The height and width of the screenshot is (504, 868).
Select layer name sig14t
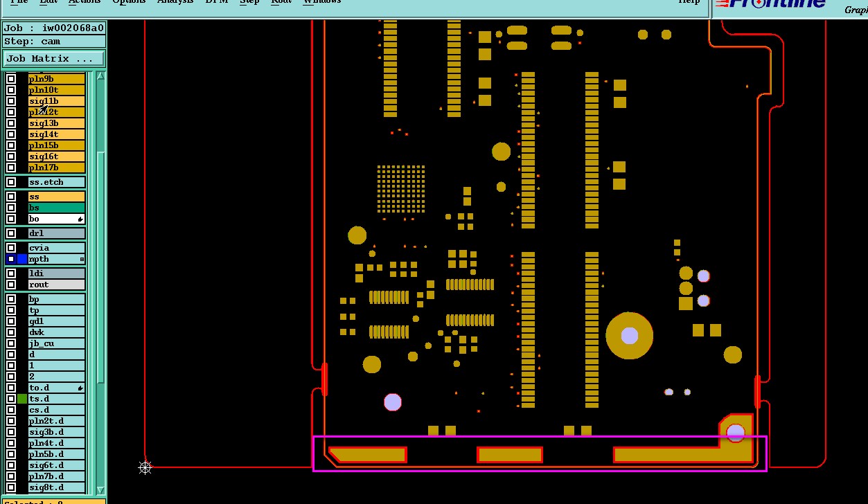tap(56, 134)
